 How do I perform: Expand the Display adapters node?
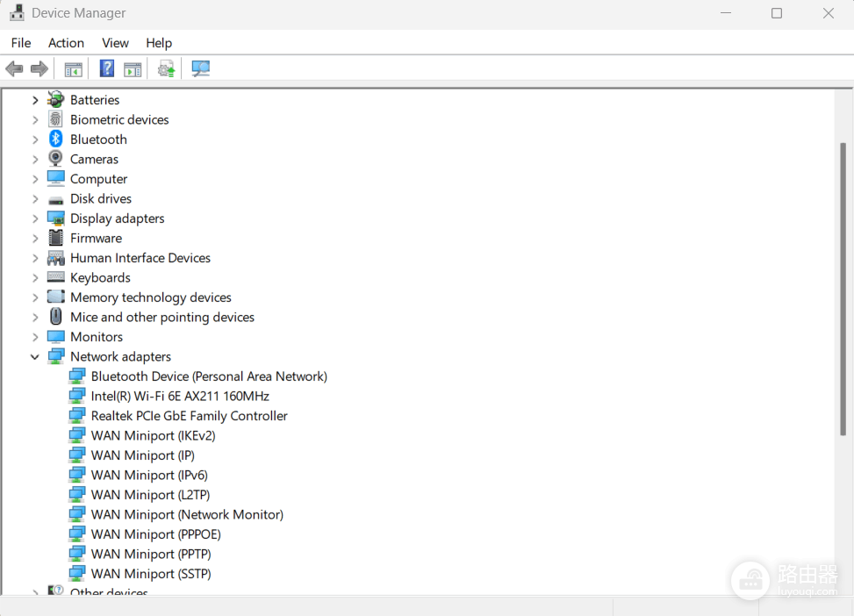point(35,218)
